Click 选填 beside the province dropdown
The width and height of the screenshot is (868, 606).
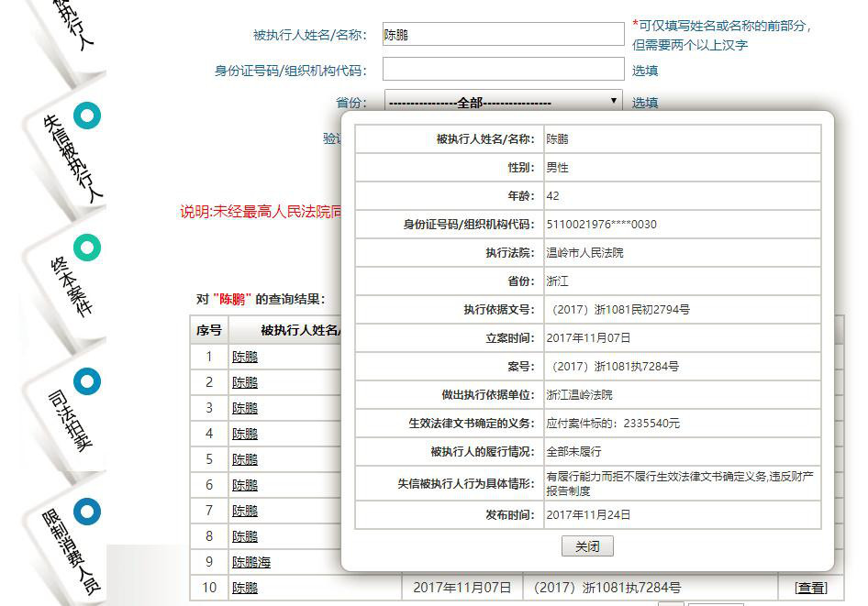pos(645,102)
